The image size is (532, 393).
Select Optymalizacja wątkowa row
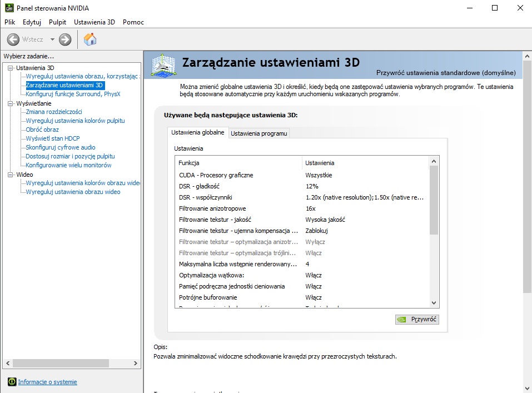[302, 275]
